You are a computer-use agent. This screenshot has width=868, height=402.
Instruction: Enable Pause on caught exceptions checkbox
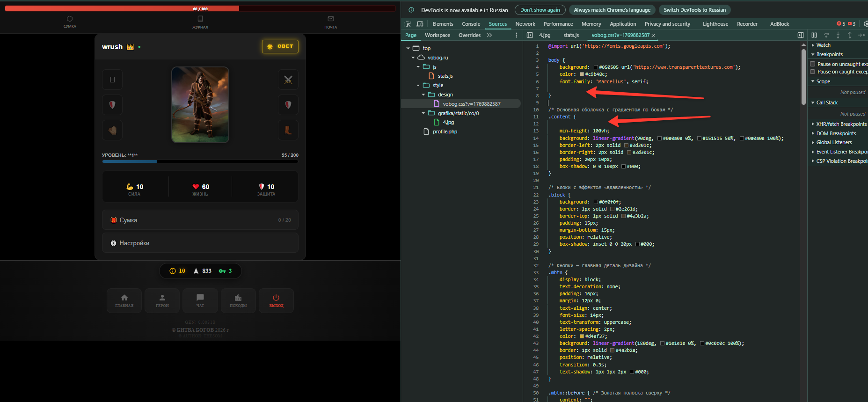[x=813, y=72]
